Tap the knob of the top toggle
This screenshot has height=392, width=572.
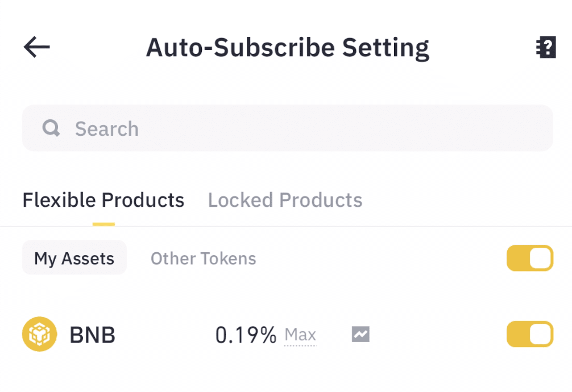pos(541,258)
